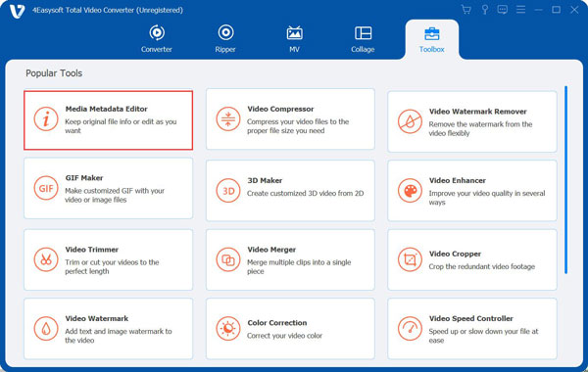Click the register key icon
Viewport: 588px width, 372px height.
pos(484,10)
